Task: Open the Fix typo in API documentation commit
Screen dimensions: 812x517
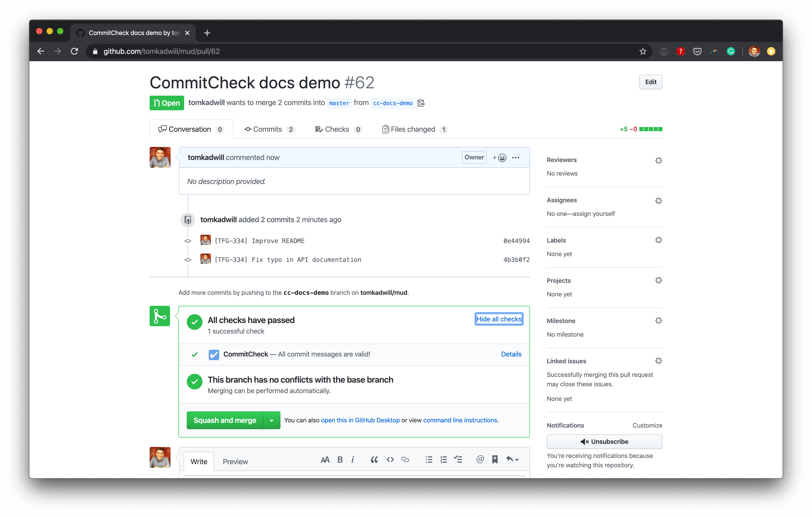Action: 288,260
